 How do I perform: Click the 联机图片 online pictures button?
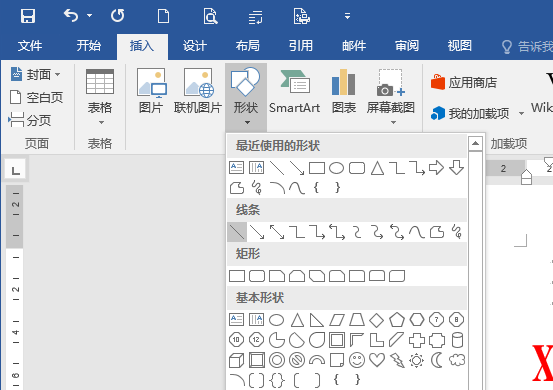(x=198, y=91)
